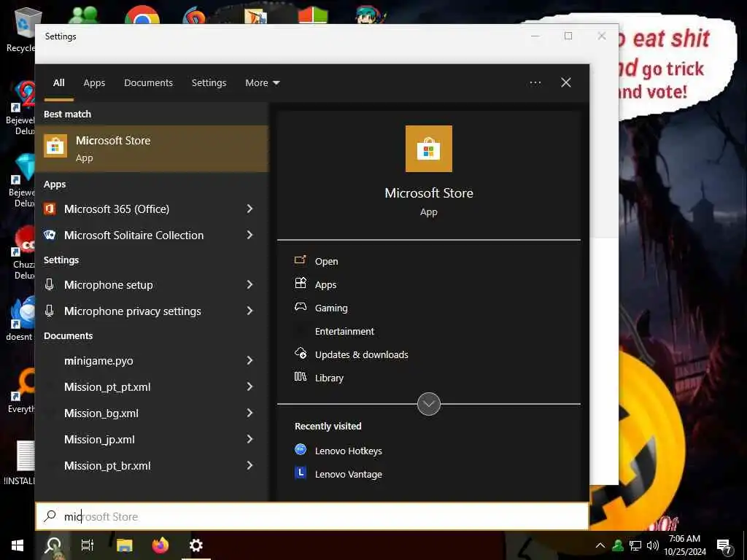Viewport: 747px width, 560px height.
Task: Expand Microsoft 365 (Office) chevron
Action: click(249, 209)
